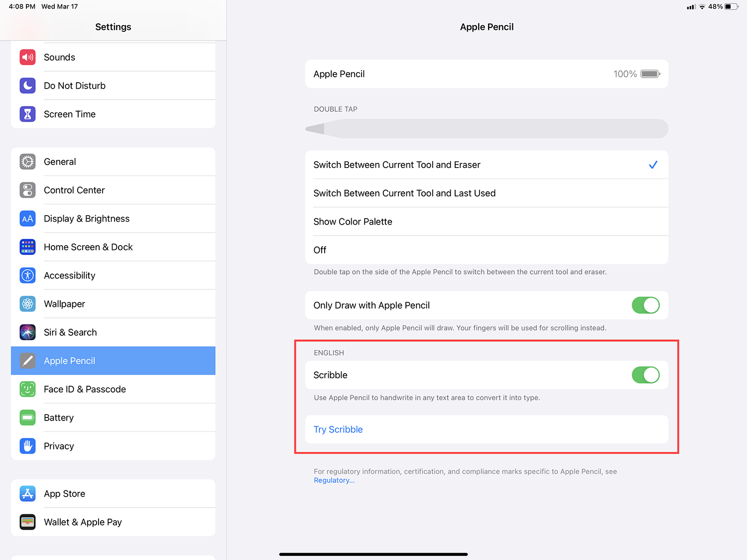The image size is (747, 560).
Task: Open Do Not Disturb moon icon
Action: coord(28,86)
